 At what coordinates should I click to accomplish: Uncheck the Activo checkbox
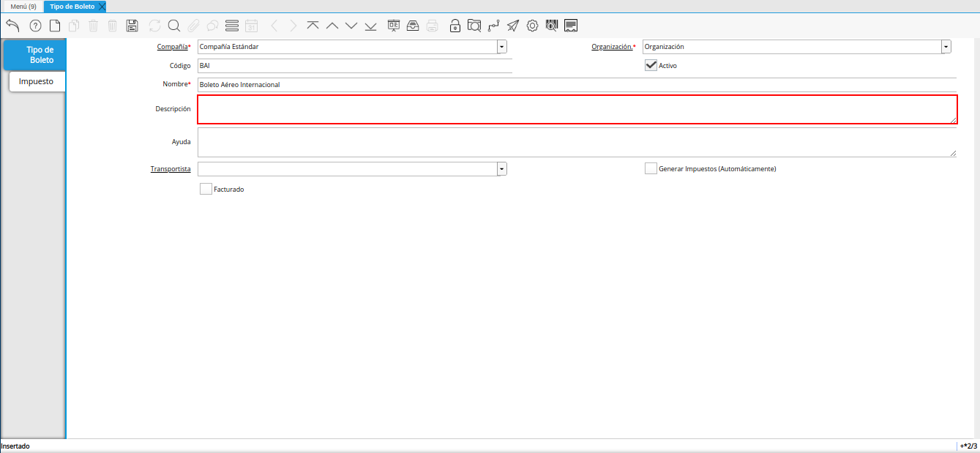651,65
